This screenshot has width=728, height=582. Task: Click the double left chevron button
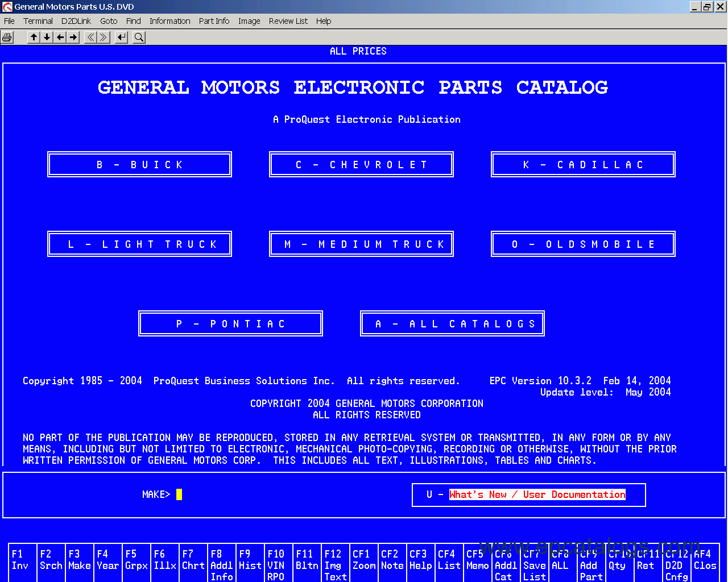click(90, 38)
